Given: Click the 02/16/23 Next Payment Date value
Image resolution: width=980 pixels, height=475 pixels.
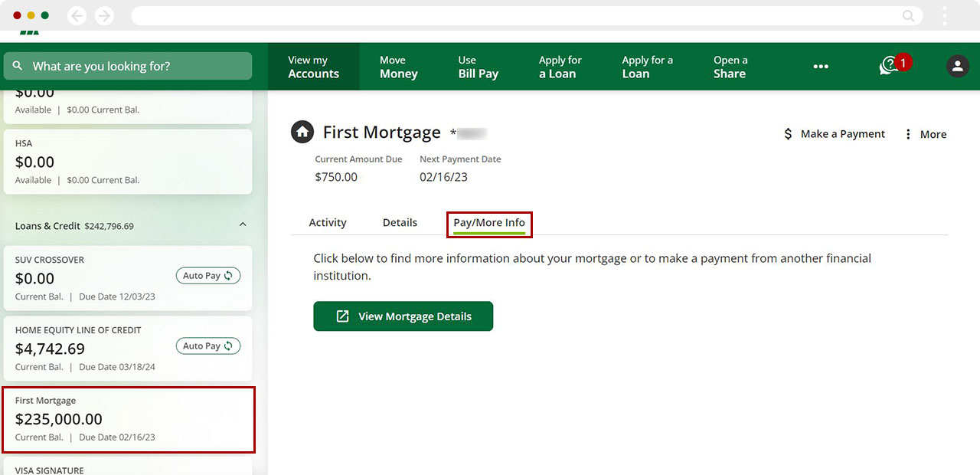Looking at the screenshot, I should tap(443, 177).
